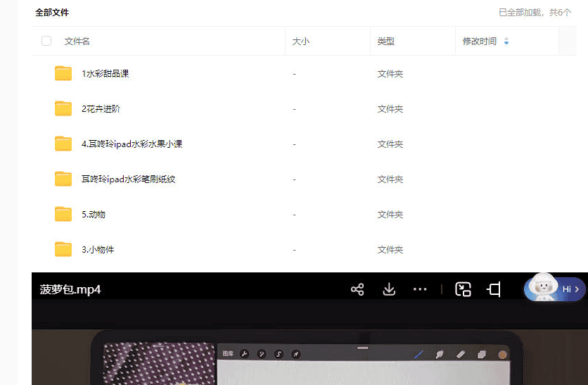Sort the file list by 修改时间 arrow
This screenshot has height=385, width=588.
coord(506,41)
